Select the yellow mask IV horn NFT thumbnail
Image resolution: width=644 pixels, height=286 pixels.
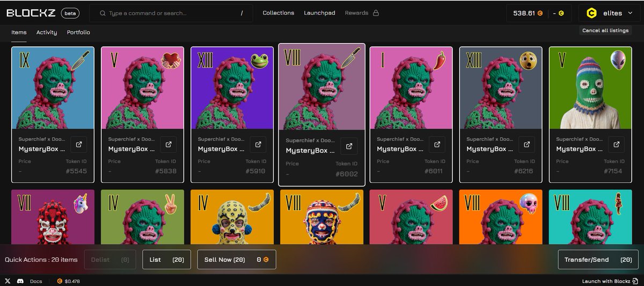pos(232,217)
